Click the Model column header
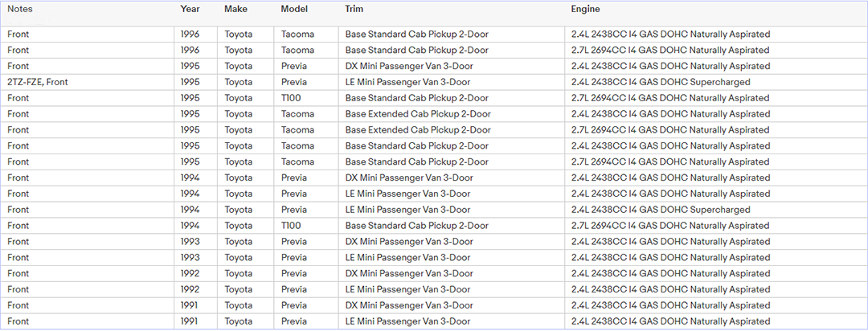 pyautogui.click(x=294, y=9)
